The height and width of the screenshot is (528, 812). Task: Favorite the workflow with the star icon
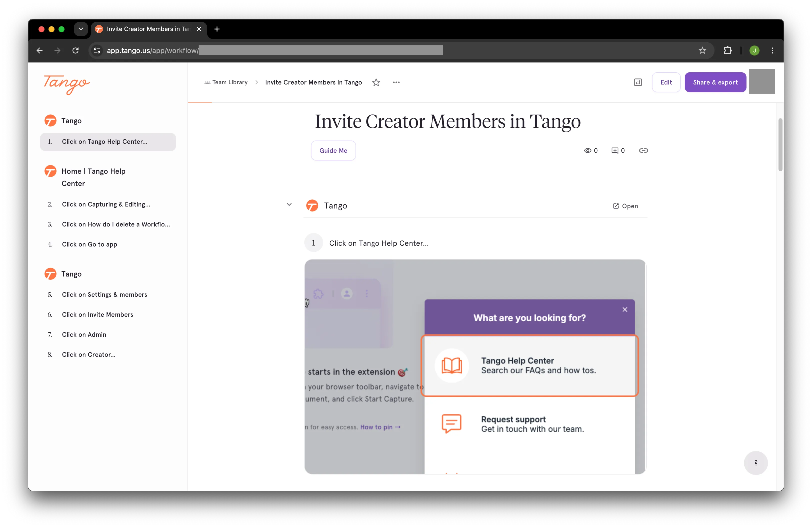[x=376, y=82]
